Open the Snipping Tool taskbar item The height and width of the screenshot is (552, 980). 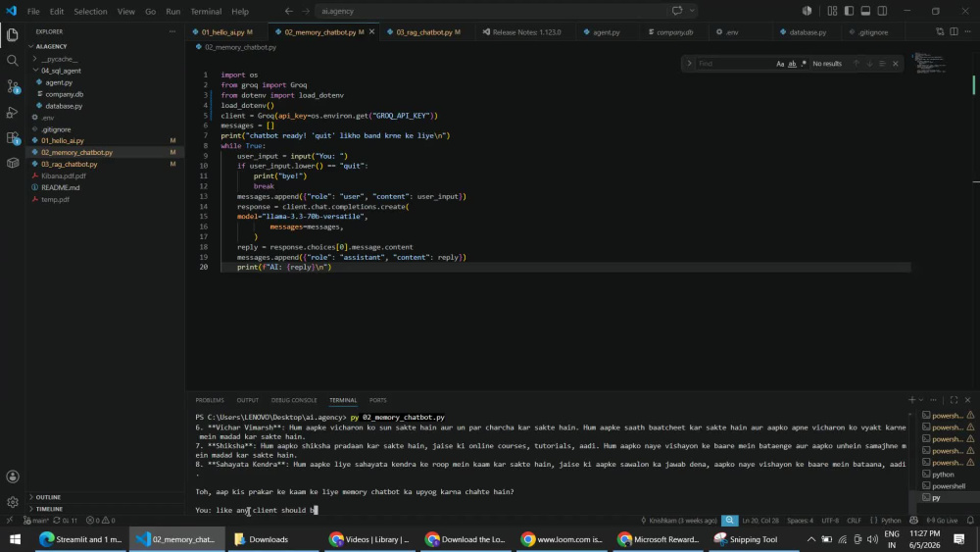(x=746, y=539)
